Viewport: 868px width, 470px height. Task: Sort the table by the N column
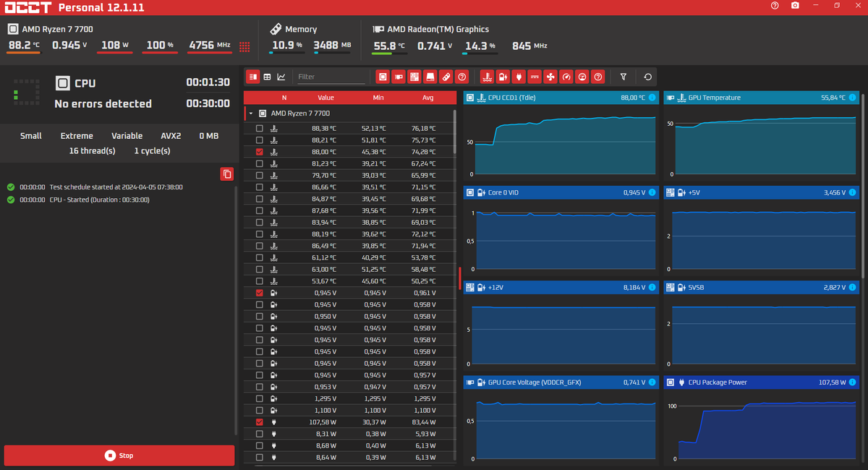pyautogui.click(x=284, y=98)
